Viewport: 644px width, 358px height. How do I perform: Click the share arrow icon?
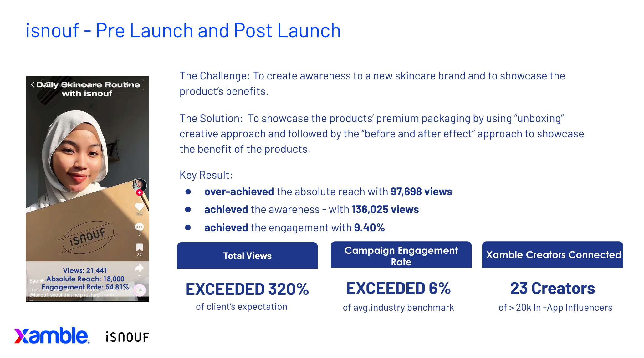tap(139, 268)
